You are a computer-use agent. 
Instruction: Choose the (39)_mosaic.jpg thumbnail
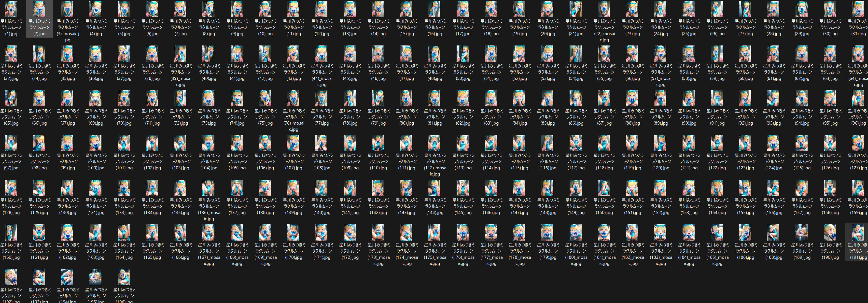181,54
